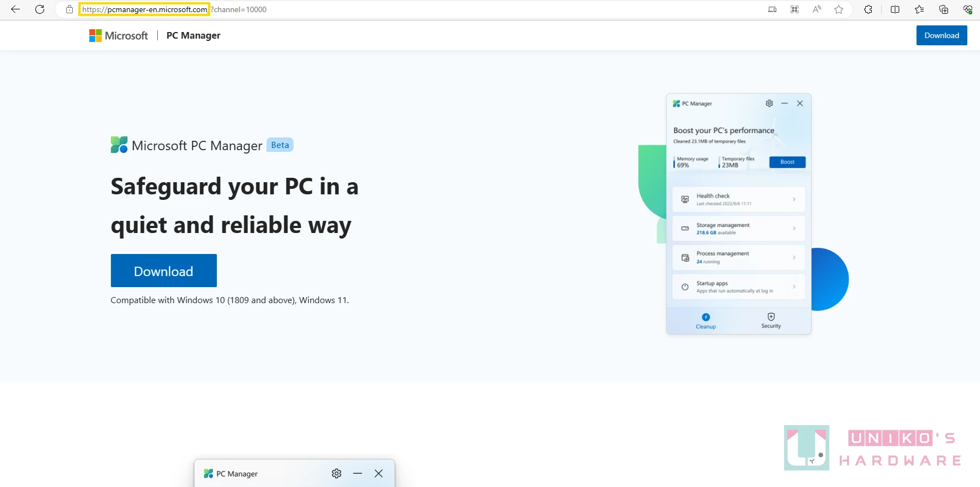980x487 pixels.
Task: Activate Read aloud icon
Action: click(817, 9)
